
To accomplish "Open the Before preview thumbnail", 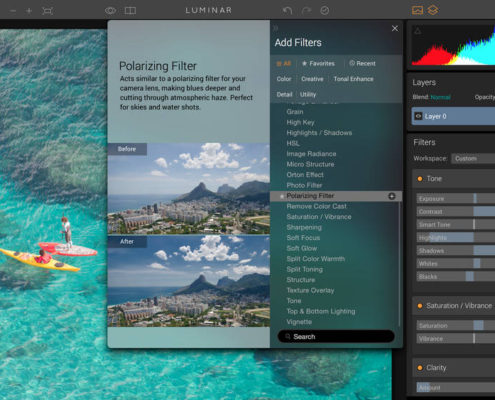I will coord(189,189).
